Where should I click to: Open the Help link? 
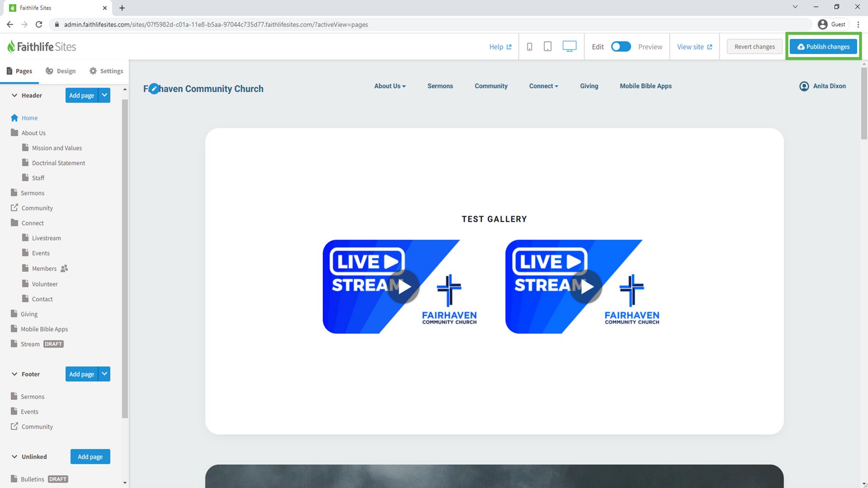pos(500,47)
